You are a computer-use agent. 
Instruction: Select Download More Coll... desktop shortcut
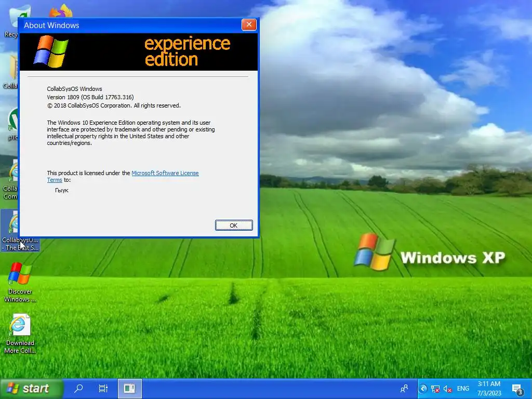[20, 334]
